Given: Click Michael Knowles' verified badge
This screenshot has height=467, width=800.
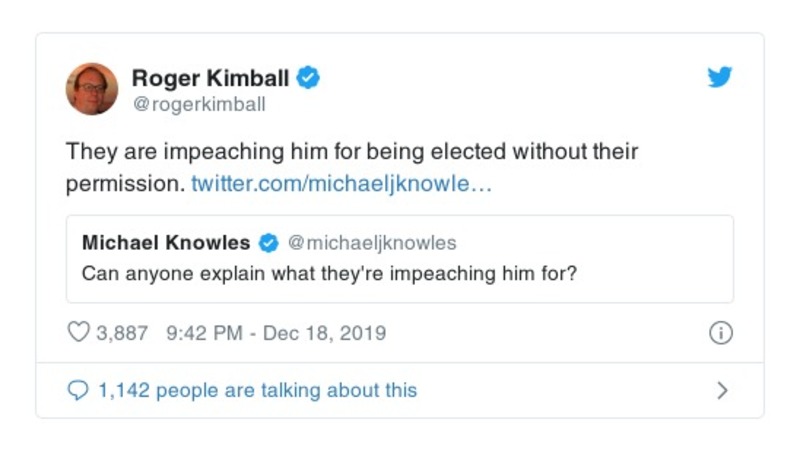Looking at the screenshot, I should point(269,242).
